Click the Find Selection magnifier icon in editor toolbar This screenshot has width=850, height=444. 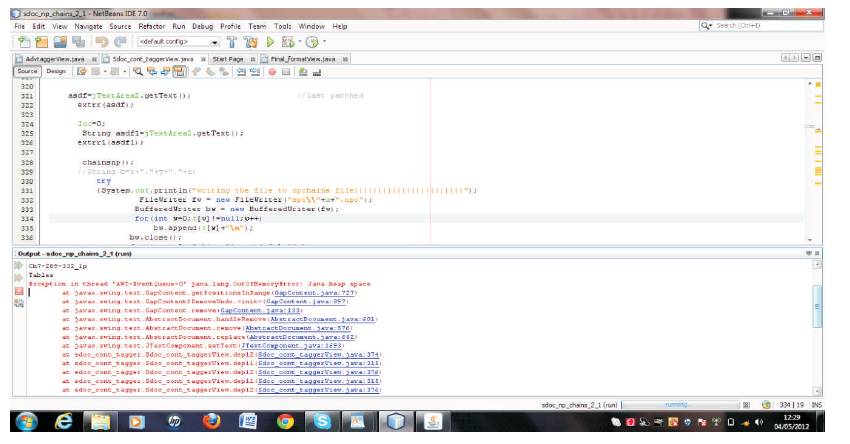(x=138, y=72)
